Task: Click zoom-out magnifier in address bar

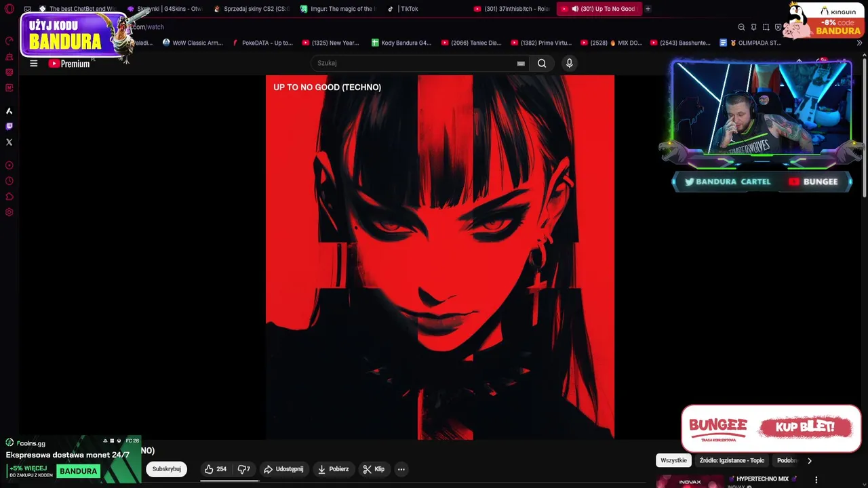Action: [x=741, y=27]
